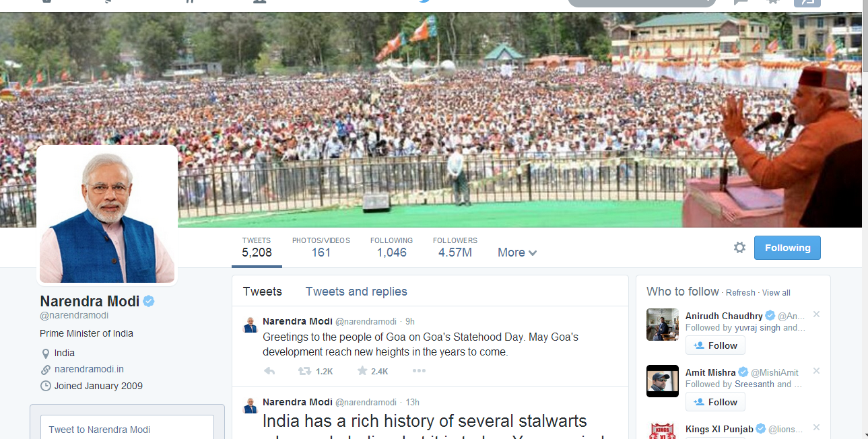
Task: Click the Tweet to Narendra Modi field
Action: (x=127, y=429)
